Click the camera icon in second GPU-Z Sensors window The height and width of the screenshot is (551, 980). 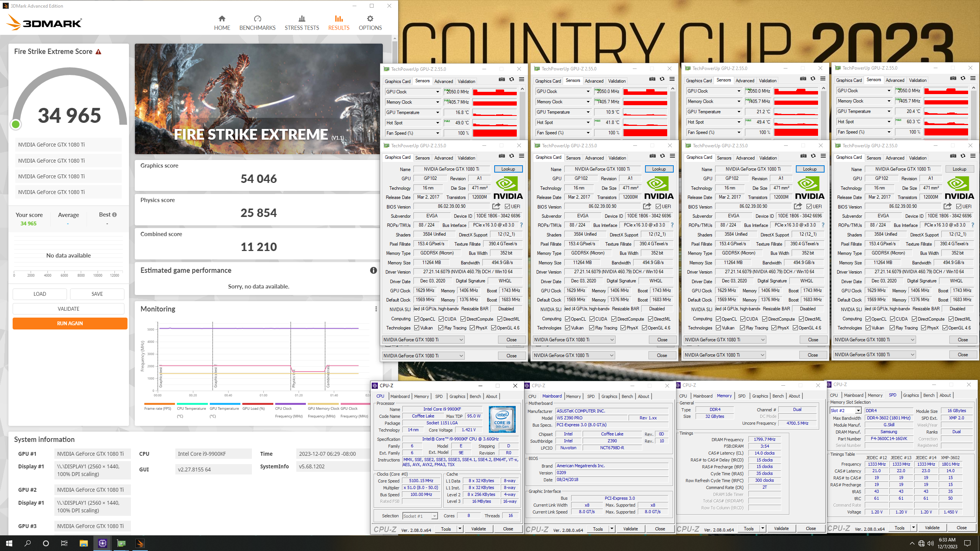652,79
